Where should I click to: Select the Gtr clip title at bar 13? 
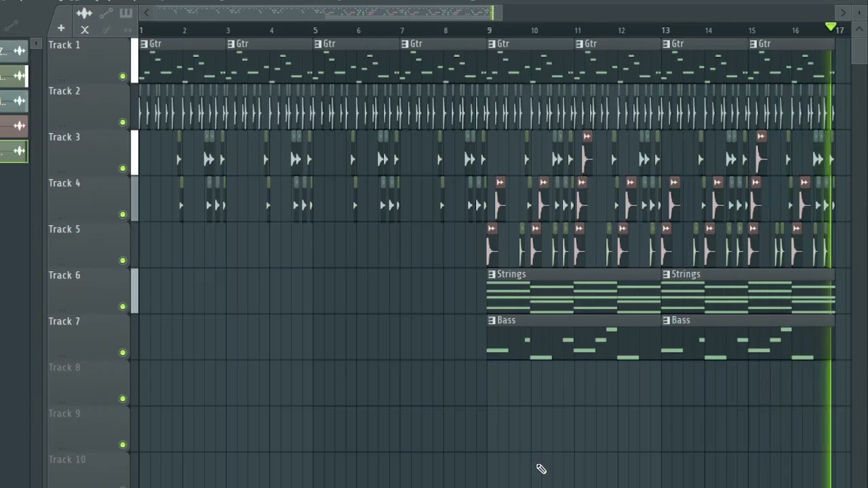point(677,43)
